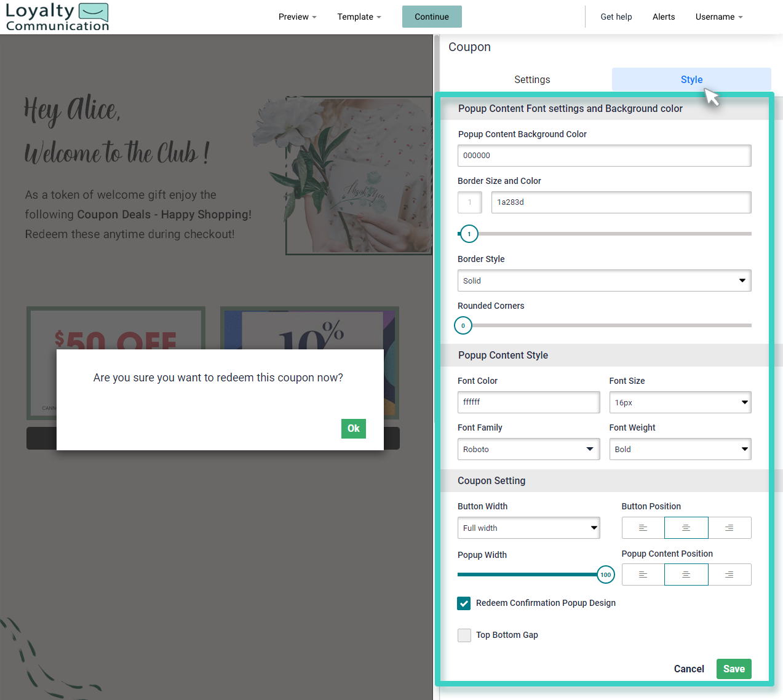The height and width of the screenshot is (700, 783).
Task: Switch to the Style tab
Action: coord(691,79)
